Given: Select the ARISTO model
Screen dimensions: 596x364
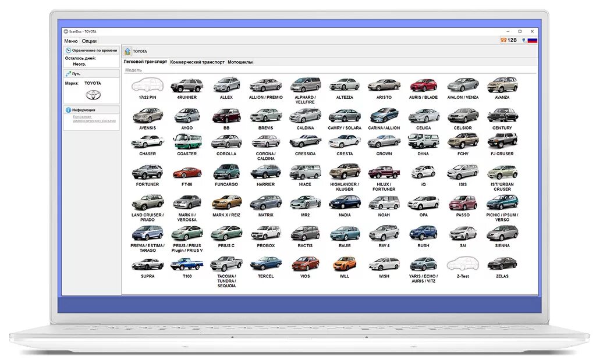Looking at the screenshot, I should [384, 88].
